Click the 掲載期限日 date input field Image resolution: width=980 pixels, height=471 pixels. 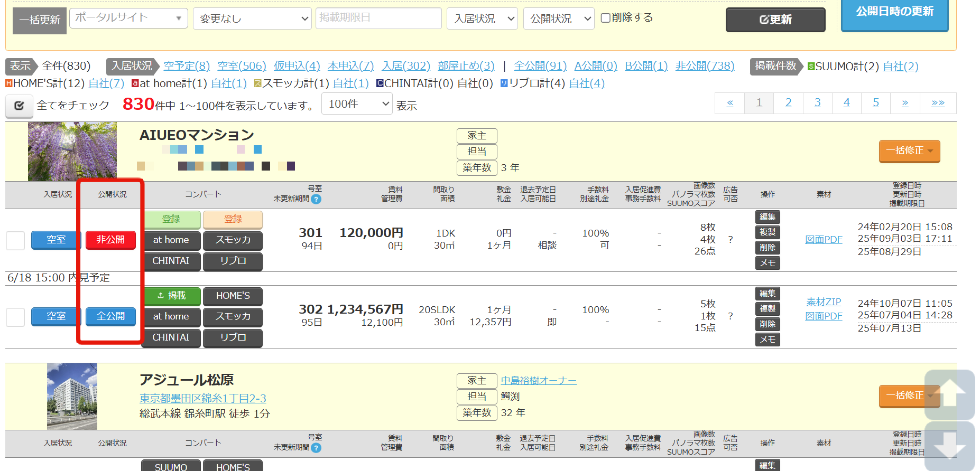378,18
